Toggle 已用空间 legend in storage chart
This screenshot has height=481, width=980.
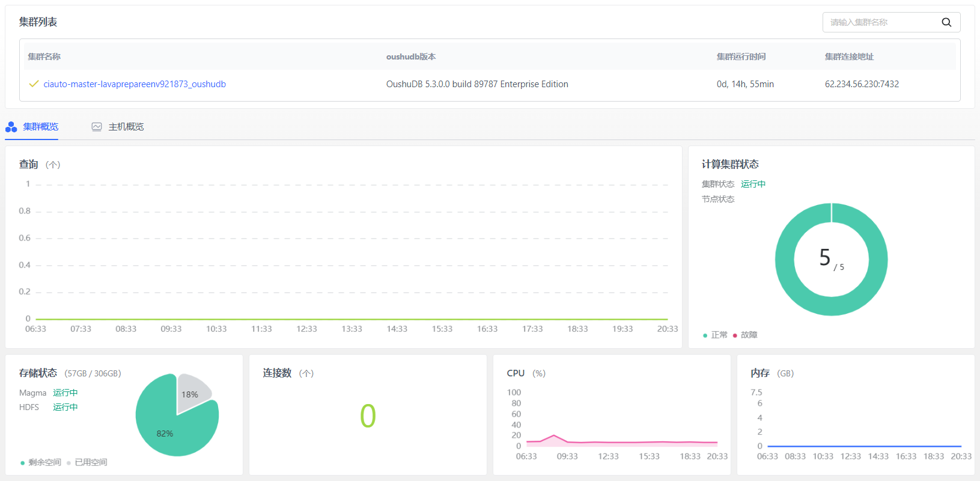[x=87, y=462]
